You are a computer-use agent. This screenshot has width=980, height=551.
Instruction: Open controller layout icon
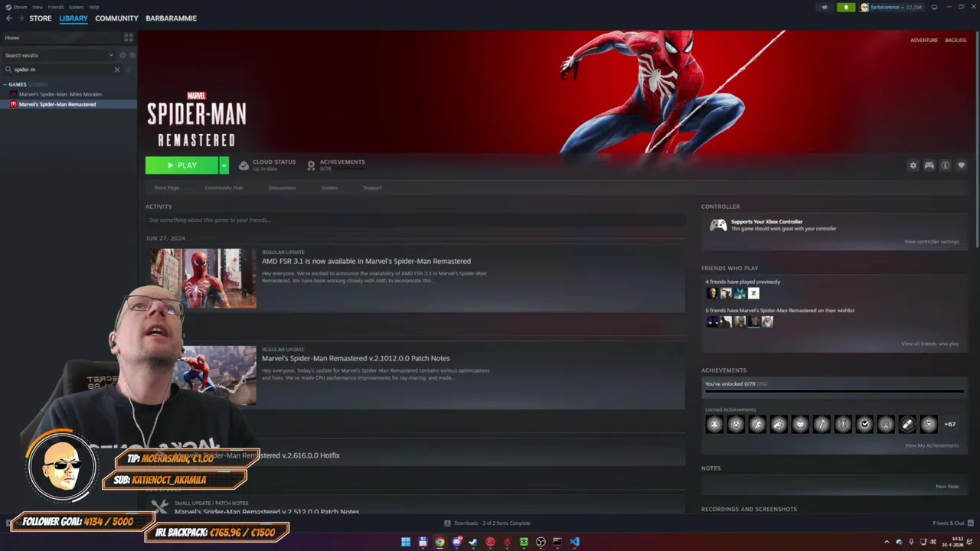coord(929,165)
